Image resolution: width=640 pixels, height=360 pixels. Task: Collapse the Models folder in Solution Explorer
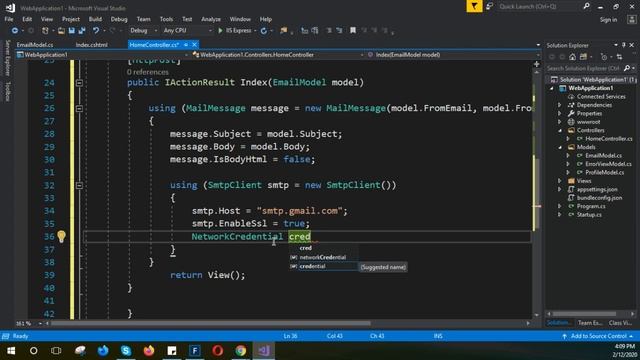click(560, 147)
